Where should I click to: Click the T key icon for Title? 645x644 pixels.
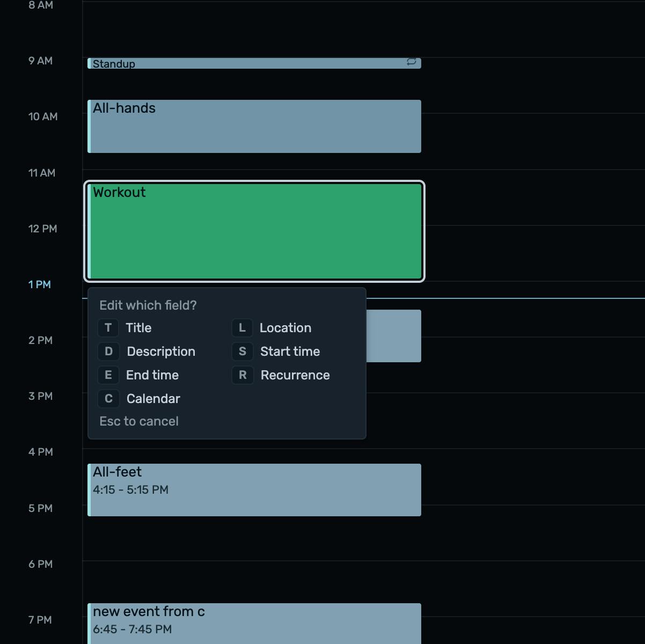pos(108,328)
